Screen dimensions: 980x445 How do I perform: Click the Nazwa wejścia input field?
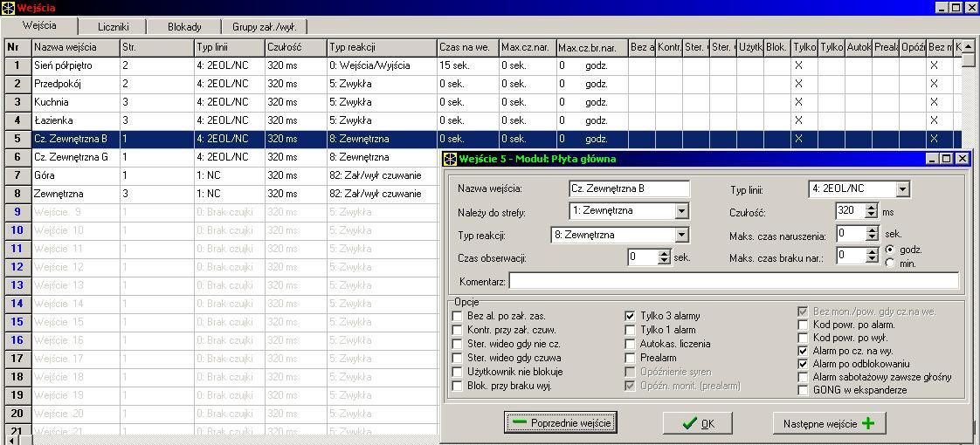click(630, 188)
